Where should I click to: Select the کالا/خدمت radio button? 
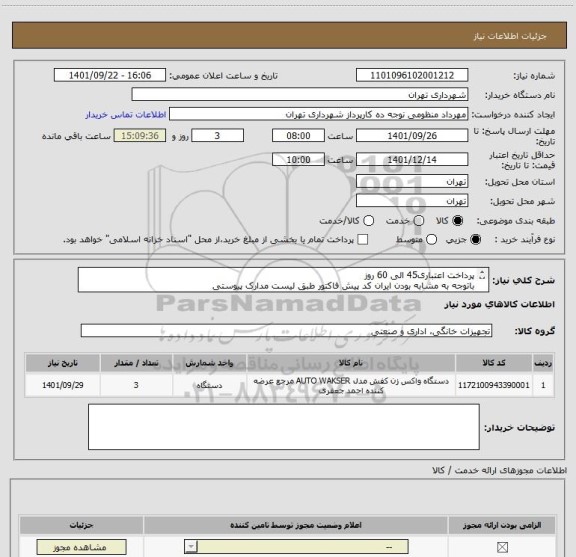[368, 221]
